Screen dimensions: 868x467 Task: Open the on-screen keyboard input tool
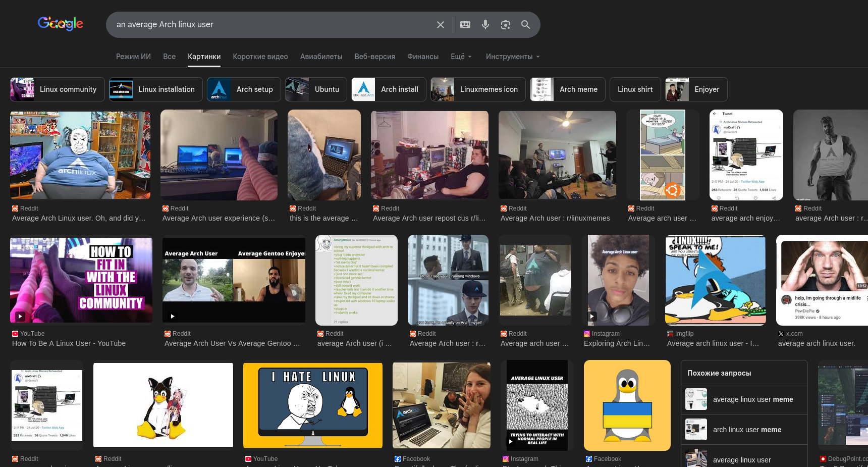(x=465, y=25)
